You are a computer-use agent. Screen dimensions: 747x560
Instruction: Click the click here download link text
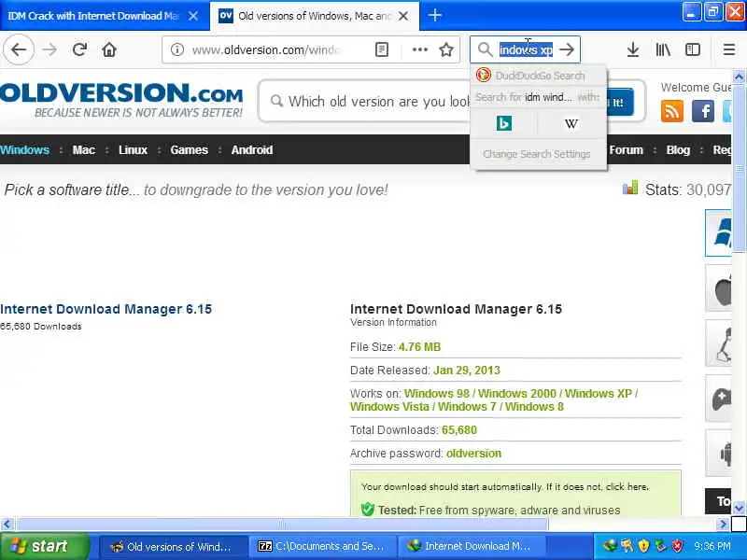[627, 486]
